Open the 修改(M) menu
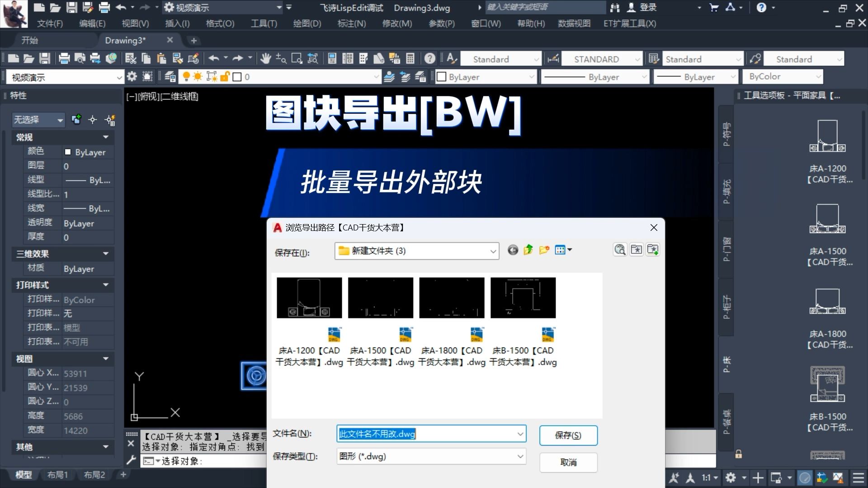Screen dimensions: 868x488 (x=397, y=23)
